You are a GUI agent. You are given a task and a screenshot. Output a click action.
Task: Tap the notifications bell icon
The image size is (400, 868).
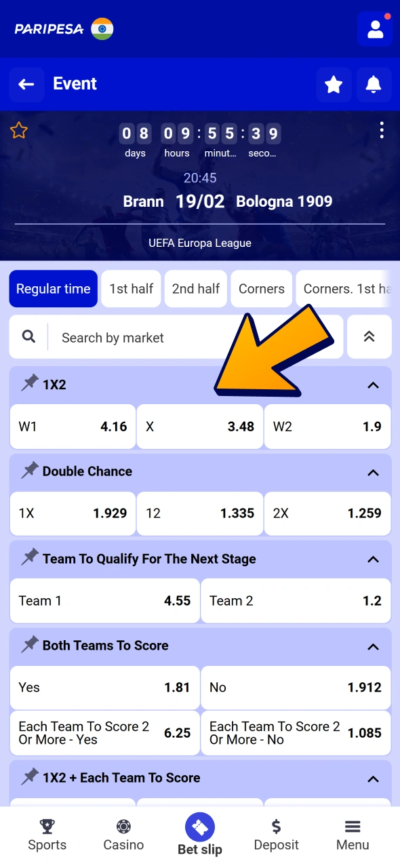click(x=374, y=84)
